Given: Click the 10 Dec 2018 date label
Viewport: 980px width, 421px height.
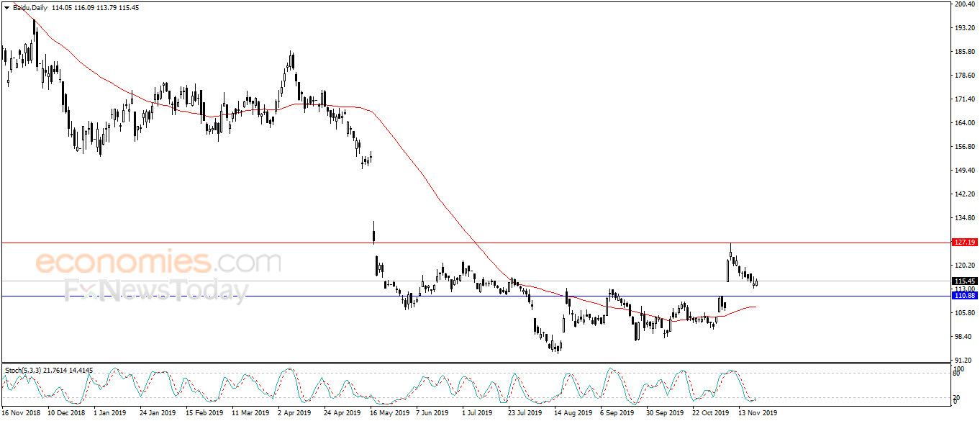Looking at the screenshot, I should [67, 413].
